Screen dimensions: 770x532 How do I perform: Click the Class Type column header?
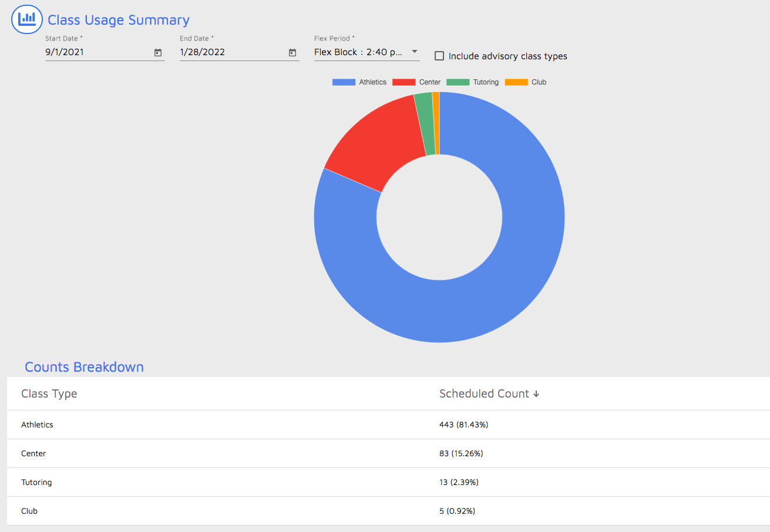(x=49, y=393)
